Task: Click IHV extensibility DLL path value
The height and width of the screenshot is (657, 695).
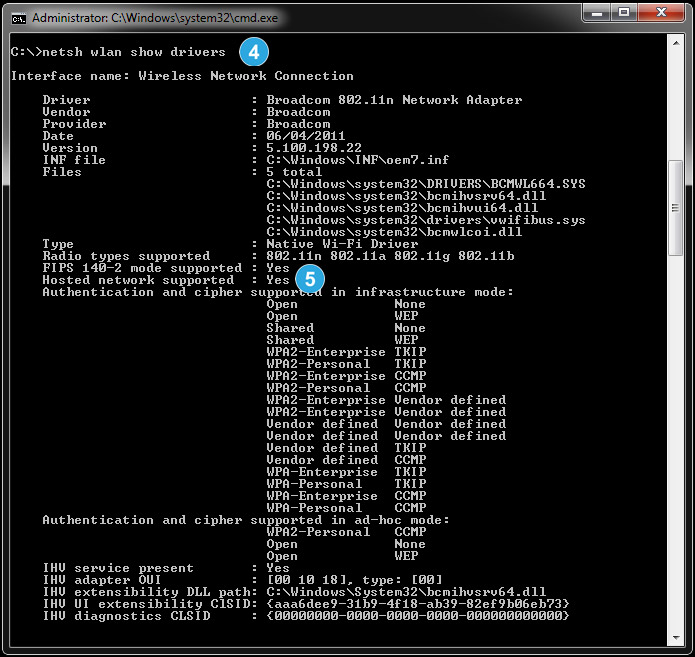Action: coord(406,592)
